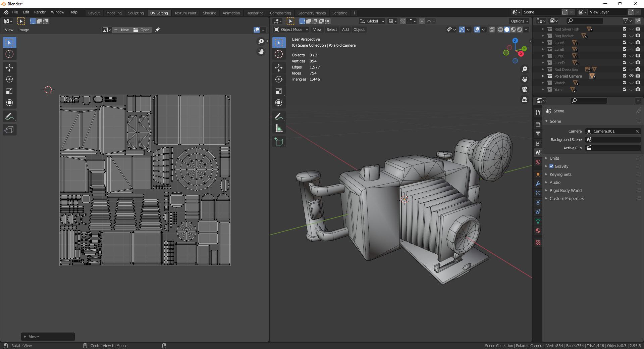Switch to Geometry Nodes workspace tab

[x=312, y=13]
